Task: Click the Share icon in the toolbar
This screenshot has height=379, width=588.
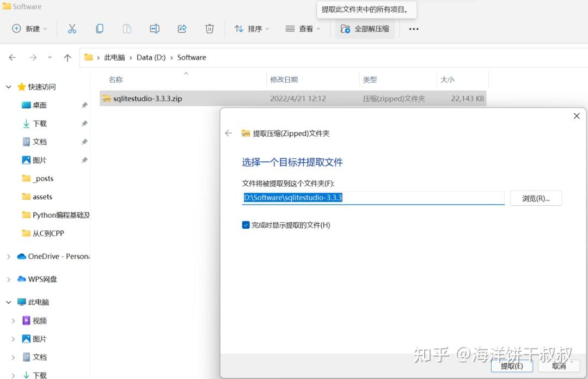Action: [x=182, y=28]
